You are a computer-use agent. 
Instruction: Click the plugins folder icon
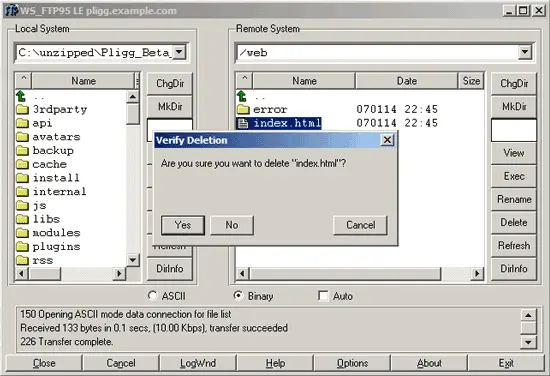[x=22, y=246]
